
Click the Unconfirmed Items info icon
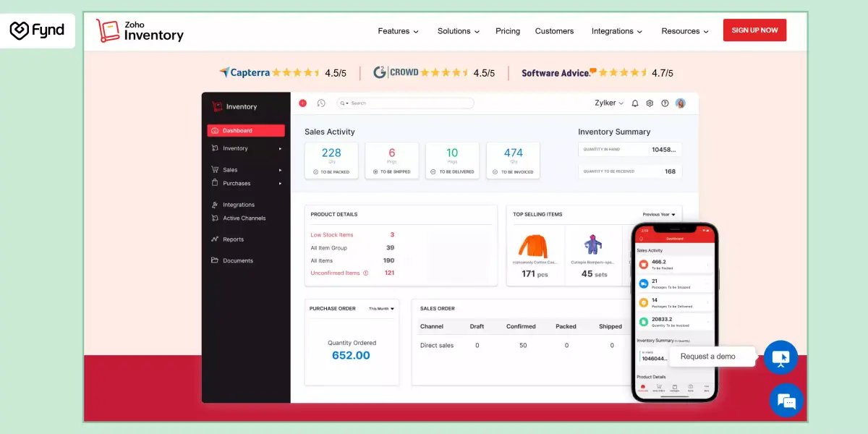click(365, 273)
